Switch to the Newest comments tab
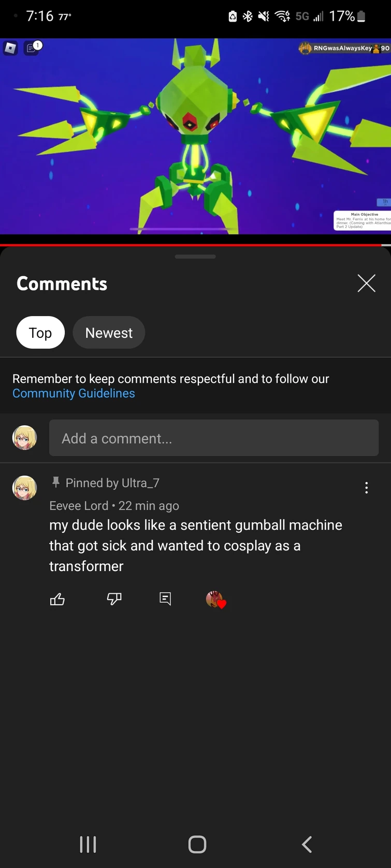The height and width of the screenshot is (868, 391). 109,333
